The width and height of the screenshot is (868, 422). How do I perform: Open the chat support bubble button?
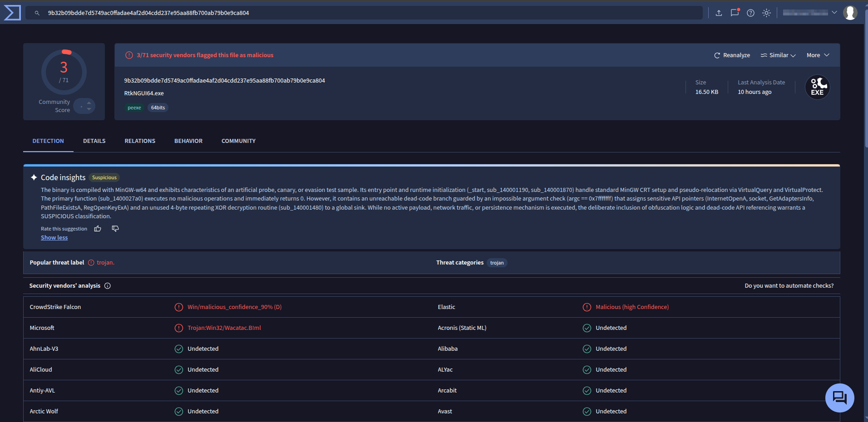coord(839,398)
